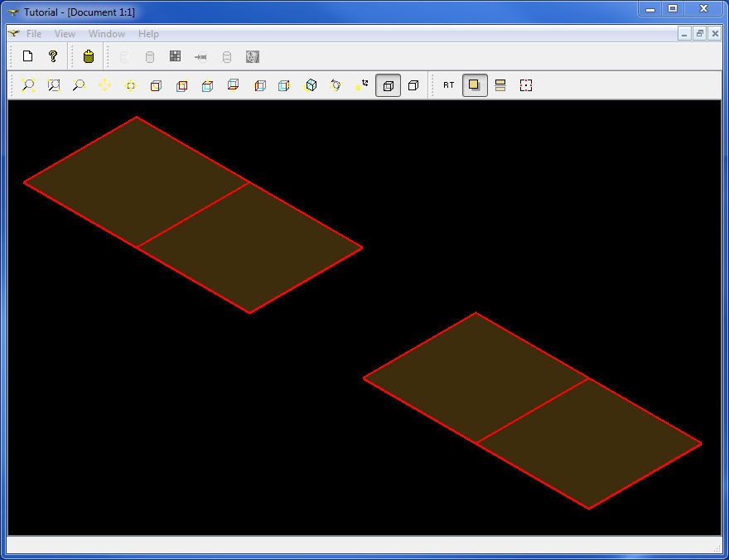
Task: Open the View menu
Action: [x=65, y=34]
